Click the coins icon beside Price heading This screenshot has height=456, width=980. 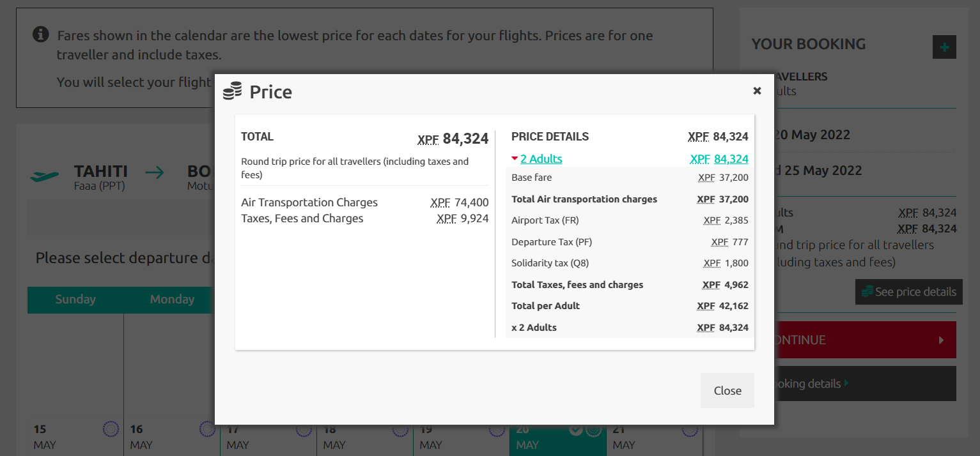232,91
